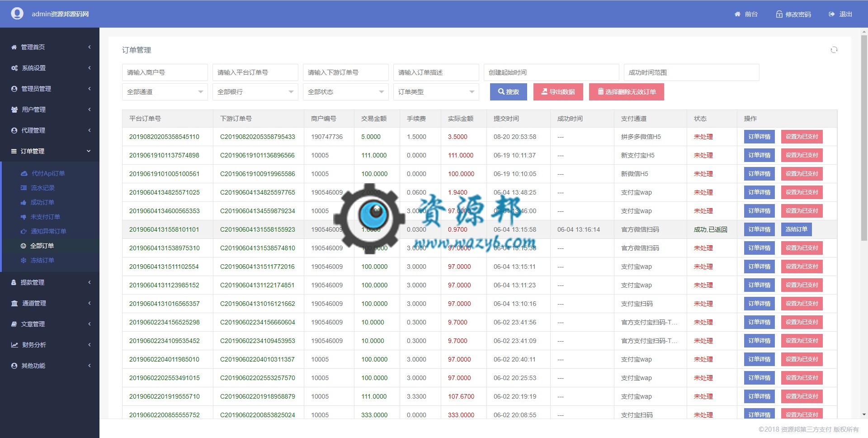Click the logout icon beside 退出
868x438 pixels.
tap(832, 14)
